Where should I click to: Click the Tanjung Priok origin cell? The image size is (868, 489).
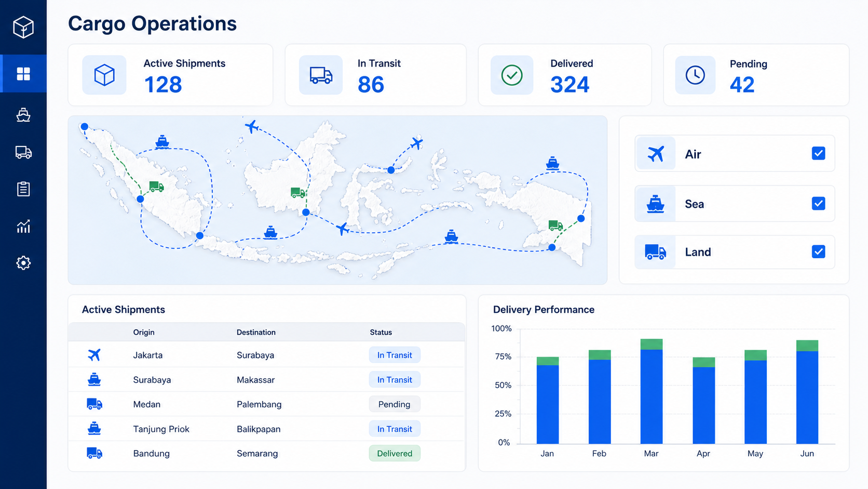pyautogui.click(x=161, y=429)
